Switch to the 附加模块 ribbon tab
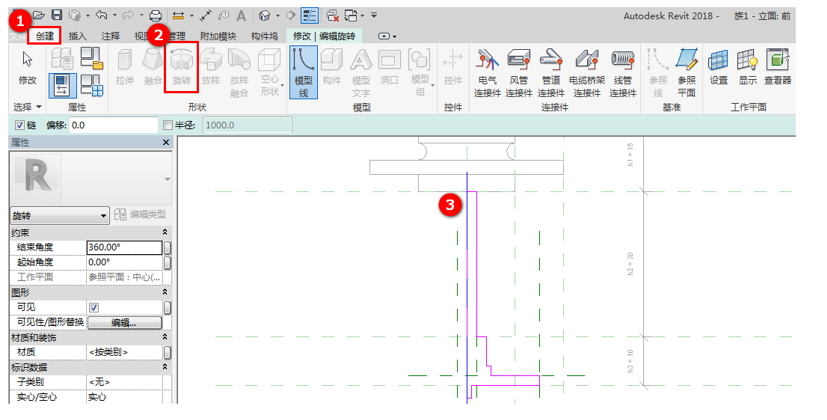This screenshot has width=827, height=420. pos(218,36)
